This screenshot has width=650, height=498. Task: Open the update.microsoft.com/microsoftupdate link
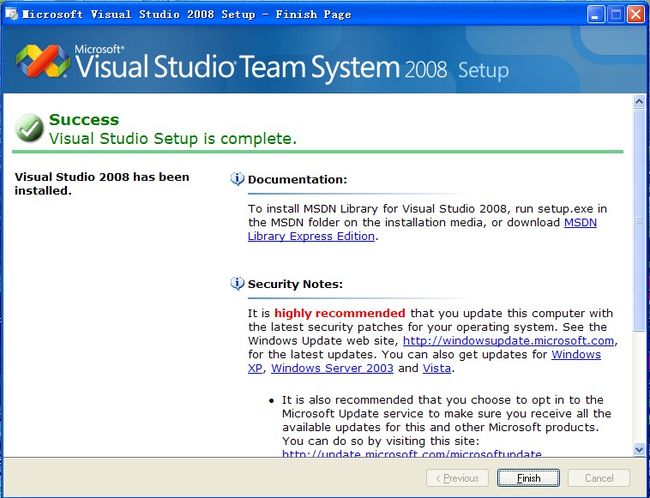[412, 454]
